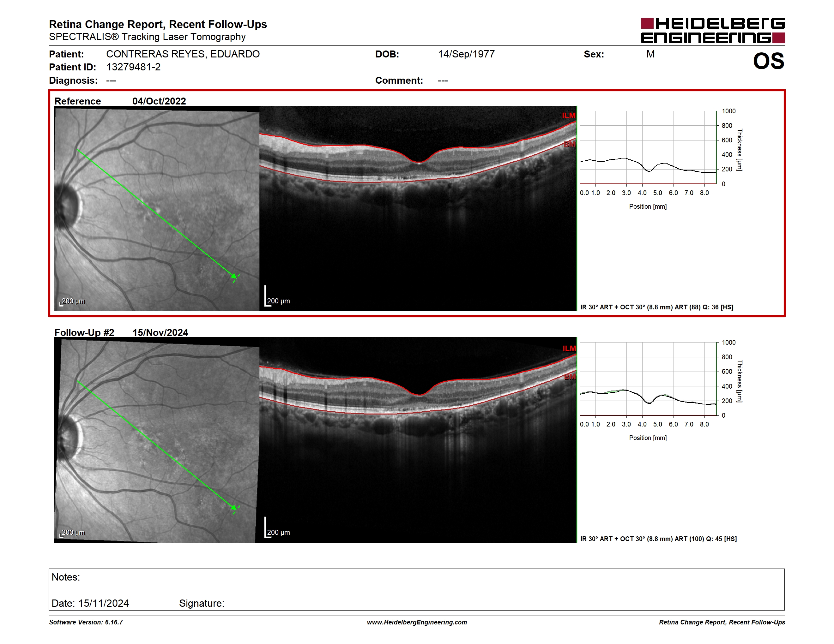This screenshot has width=834, height=644.
Task: Open the Follow-Up #2 infrared fundus image
Action: [x=157, y=440]
